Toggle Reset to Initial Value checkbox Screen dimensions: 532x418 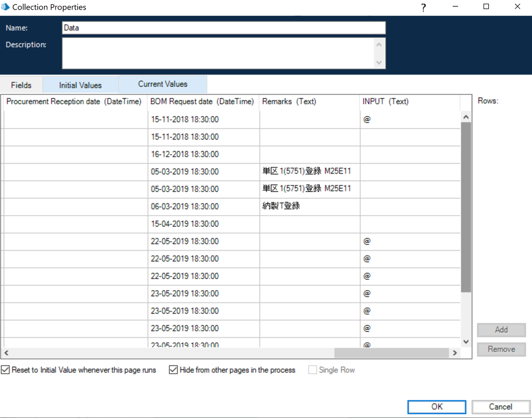point(5,370)
